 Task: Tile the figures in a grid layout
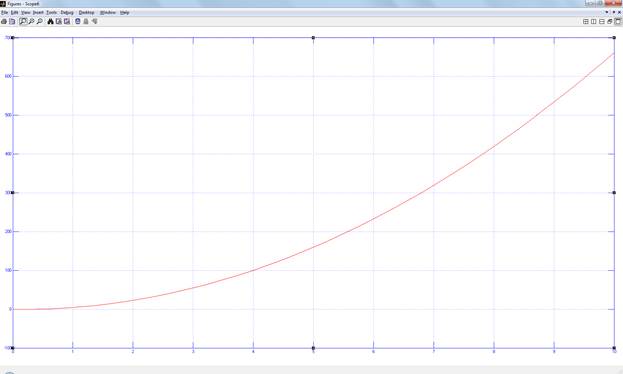(x=586, y=21)
